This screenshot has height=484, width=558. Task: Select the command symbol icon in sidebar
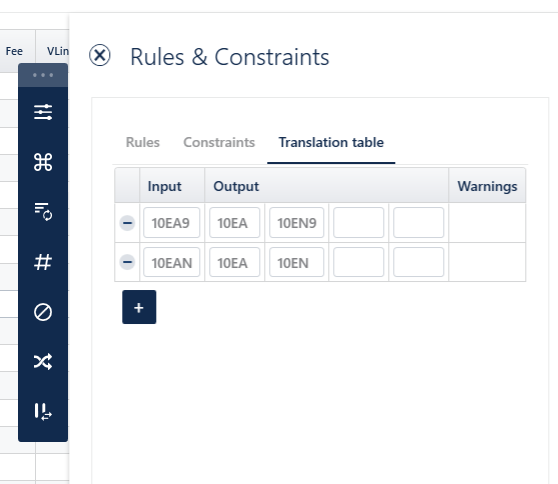43,162
